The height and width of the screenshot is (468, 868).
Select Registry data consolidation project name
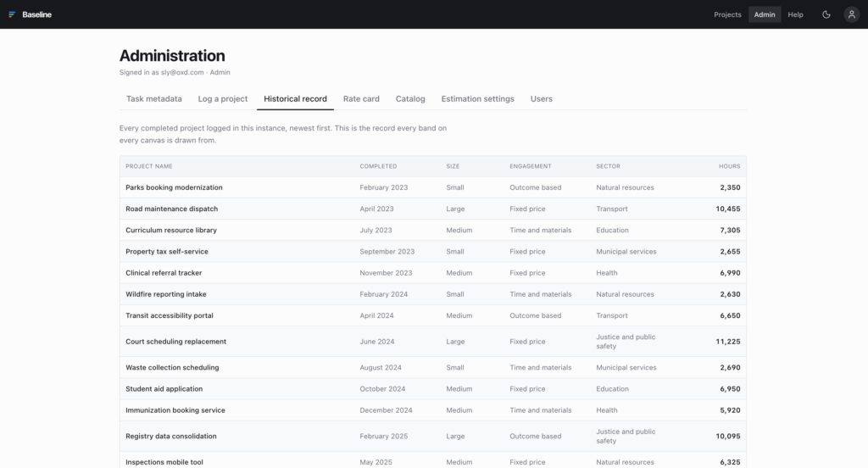pos(171,436)
